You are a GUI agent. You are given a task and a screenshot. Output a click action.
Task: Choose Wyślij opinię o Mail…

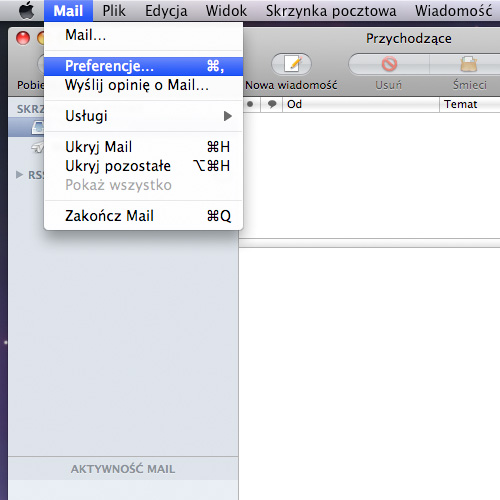[143, 85]
